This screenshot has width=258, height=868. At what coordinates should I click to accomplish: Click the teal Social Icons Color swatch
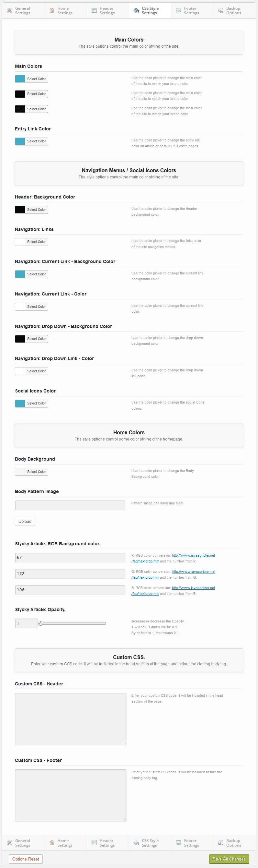tap(19, 403)
